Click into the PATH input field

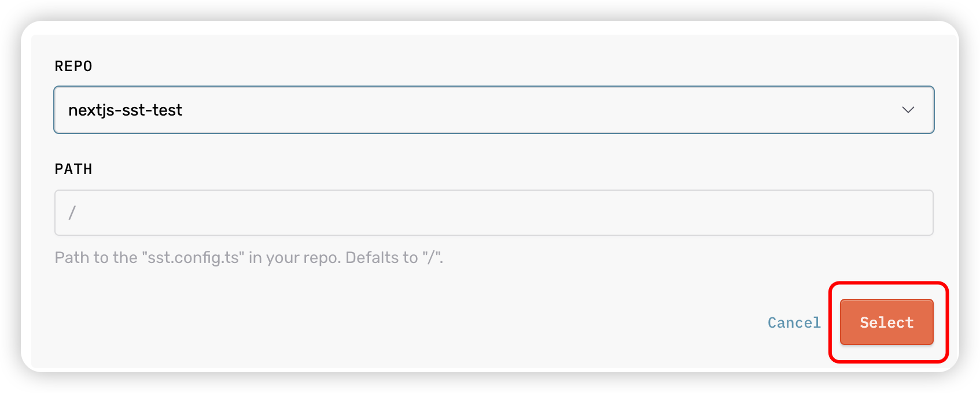(x=493, y=213)
